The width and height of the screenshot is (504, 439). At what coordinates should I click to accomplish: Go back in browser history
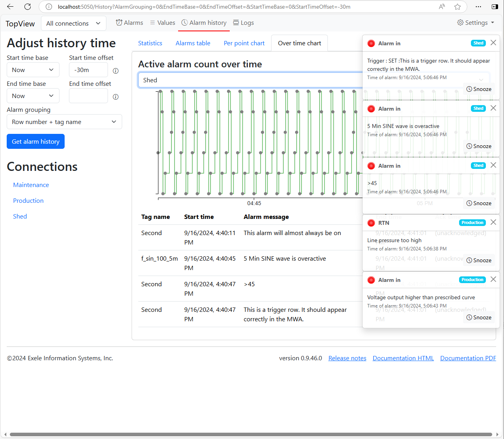tap(10, 7)
